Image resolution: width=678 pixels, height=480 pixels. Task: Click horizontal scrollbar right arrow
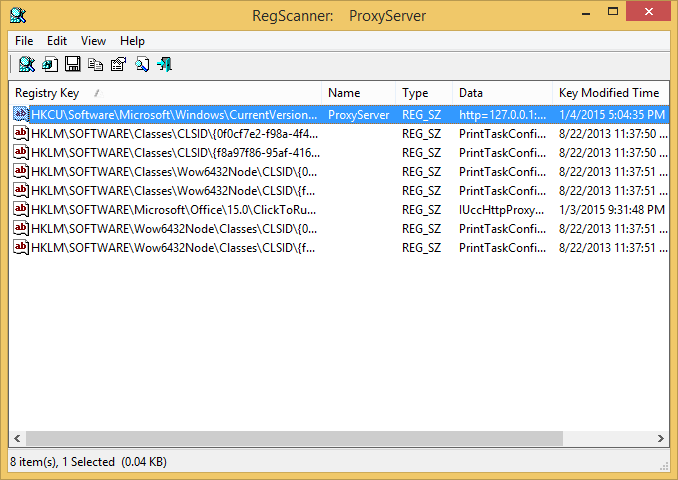pos(660,438)
